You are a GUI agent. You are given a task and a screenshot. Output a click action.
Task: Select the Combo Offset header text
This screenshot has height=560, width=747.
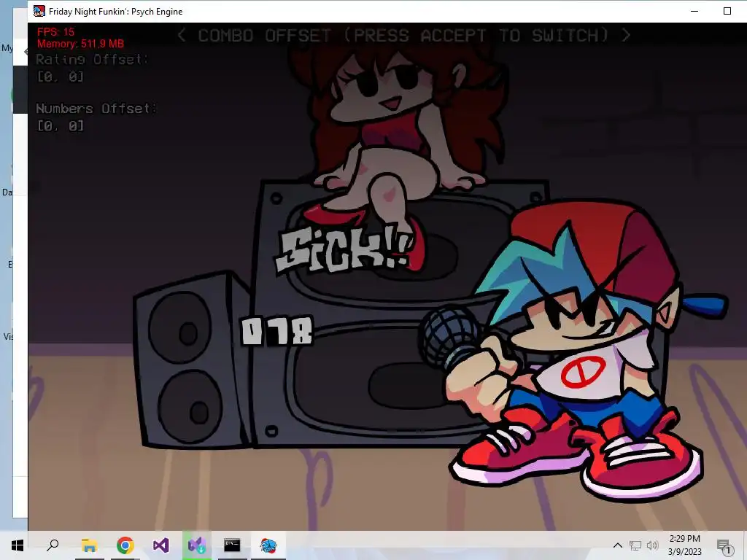coord(403,35)
